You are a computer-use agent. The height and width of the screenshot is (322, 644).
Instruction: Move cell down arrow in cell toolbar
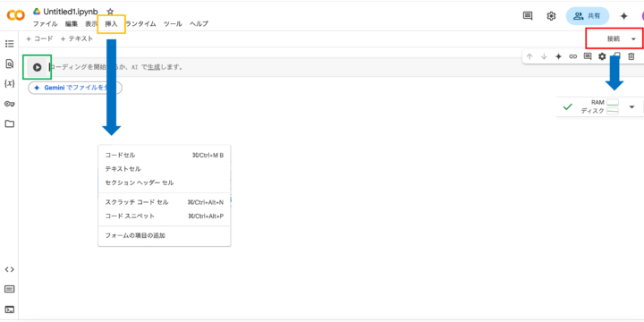click(544, 56)
